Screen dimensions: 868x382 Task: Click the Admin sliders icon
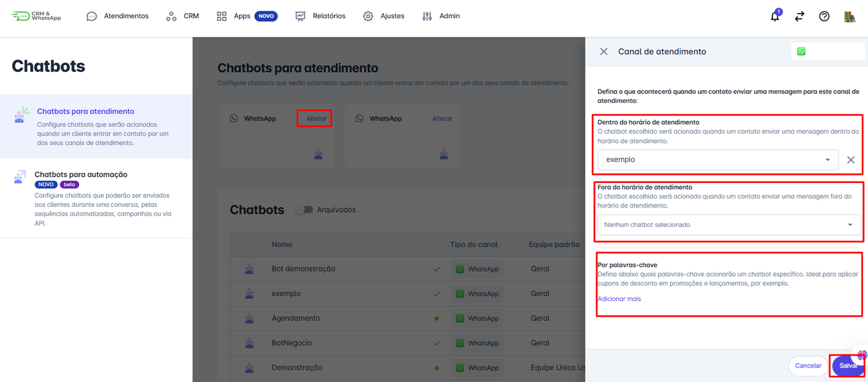pyautogui.click(x=427, y=15)
